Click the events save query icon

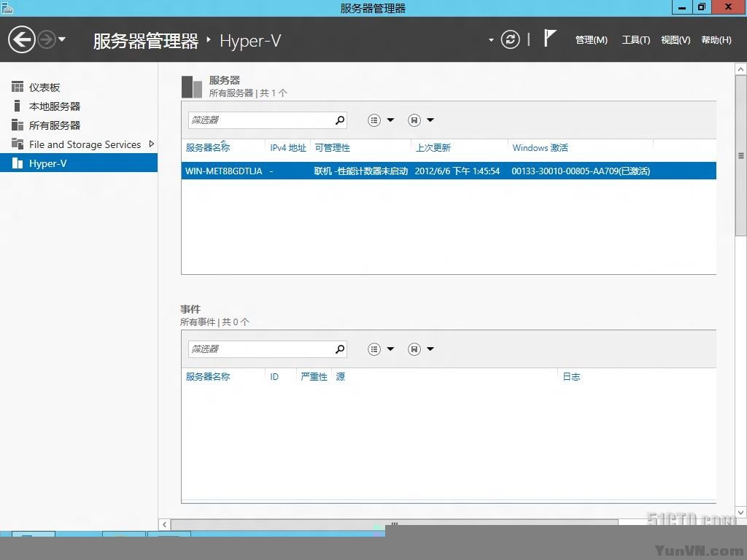pos(414,349)
